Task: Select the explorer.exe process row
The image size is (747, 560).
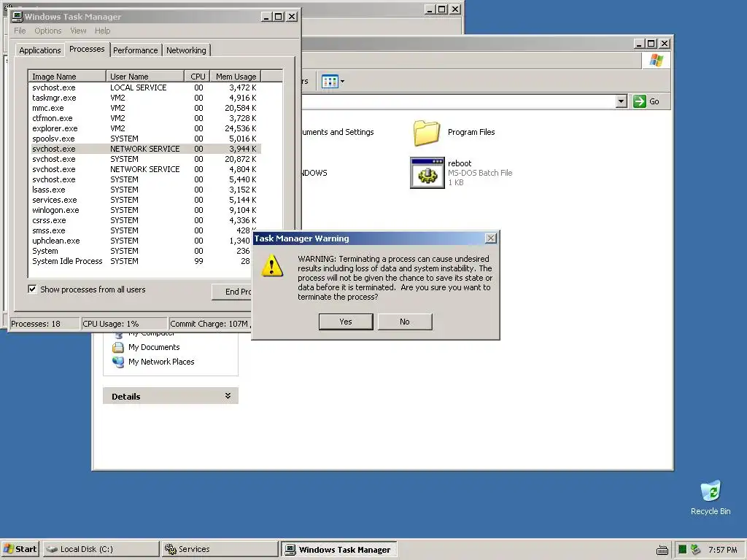Action: 145,128
